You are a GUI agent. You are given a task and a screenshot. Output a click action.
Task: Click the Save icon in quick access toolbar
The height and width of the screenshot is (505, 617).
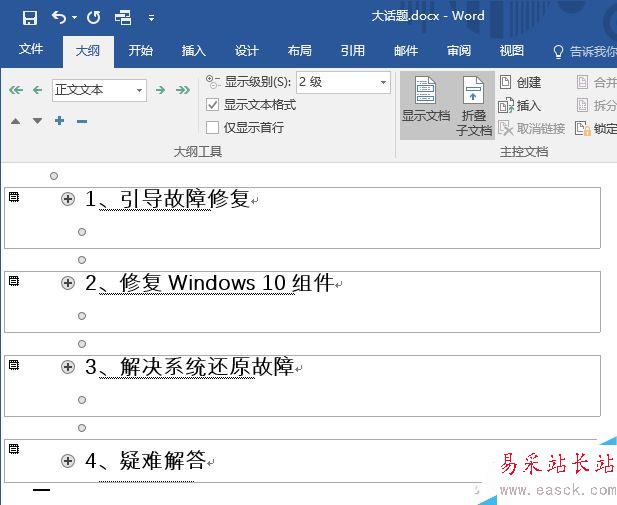[x=30, y=18]
